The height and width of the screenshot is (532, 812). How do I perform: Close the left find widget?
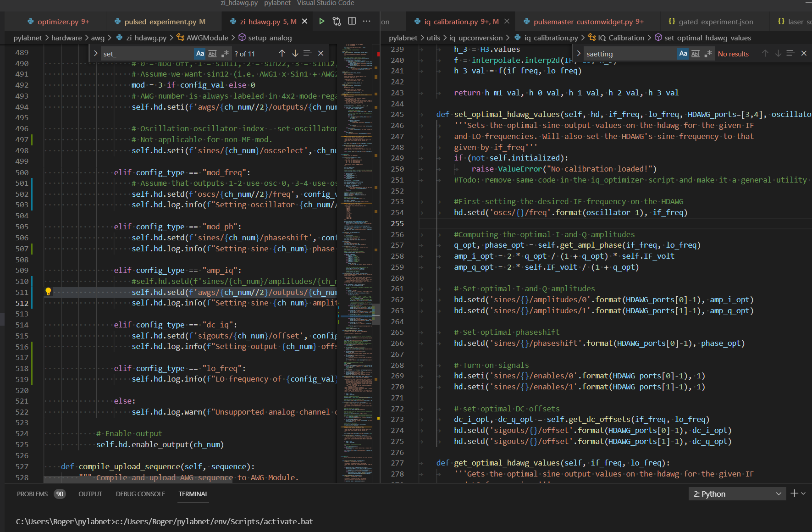click(320, 54)
